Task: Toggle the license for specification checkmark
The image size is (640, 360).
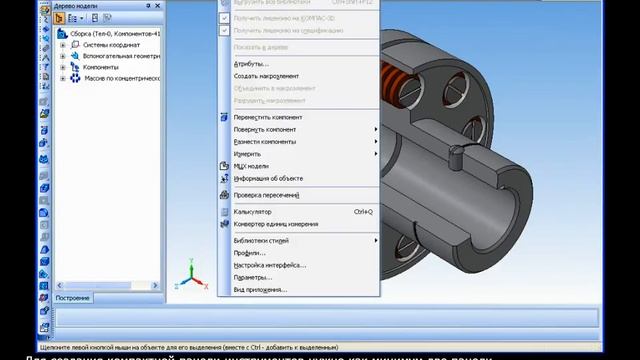Action: point(224,31)
